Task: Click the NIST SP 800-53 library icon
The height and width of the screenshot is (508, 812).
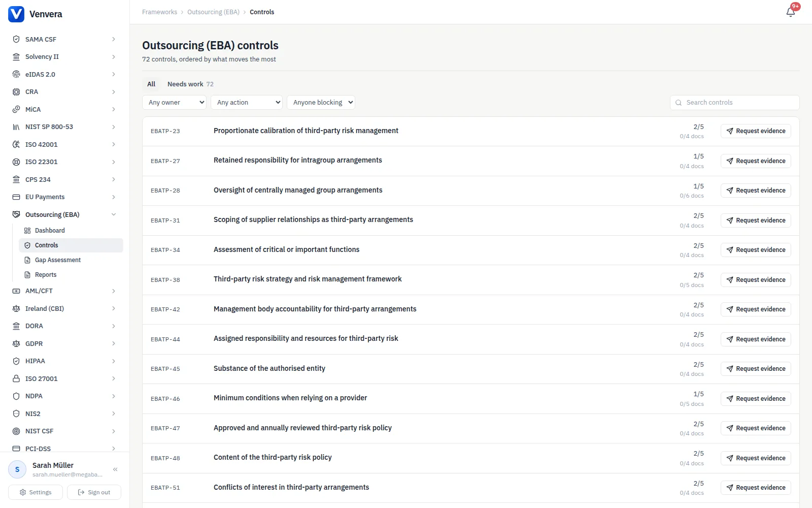Action: click(x=16, y=127)
